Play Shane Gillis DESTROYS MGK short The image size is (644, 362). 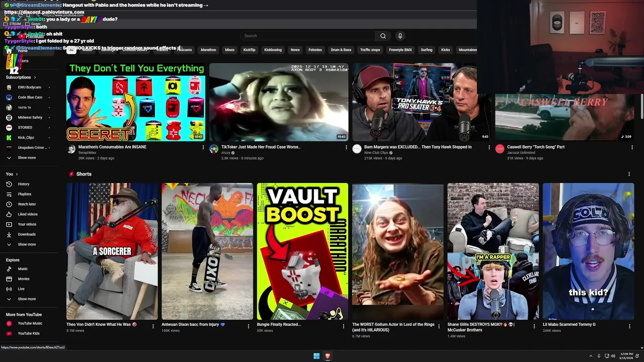pos(493,251)
